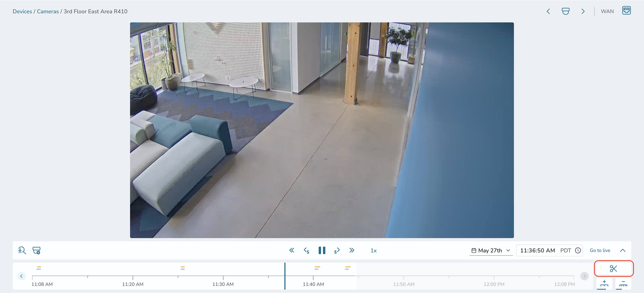Pause the video playback
This screenshot has width=644, height=293.
tap(322, 250)
